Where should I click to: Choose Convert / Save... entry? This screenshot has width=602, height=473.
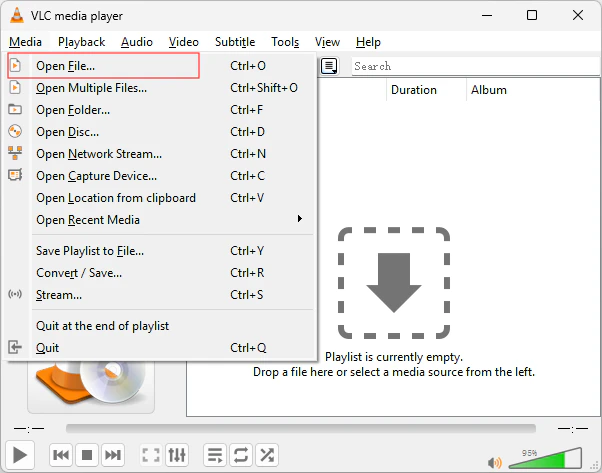click(x=160, y=272)
